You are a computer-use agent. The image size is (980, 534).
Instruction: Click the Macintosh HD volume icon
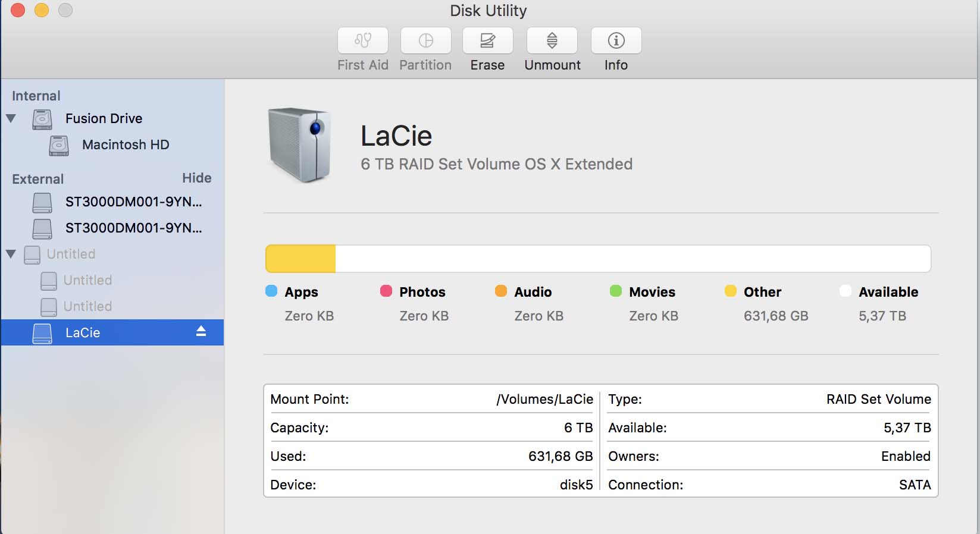(59, 145)
